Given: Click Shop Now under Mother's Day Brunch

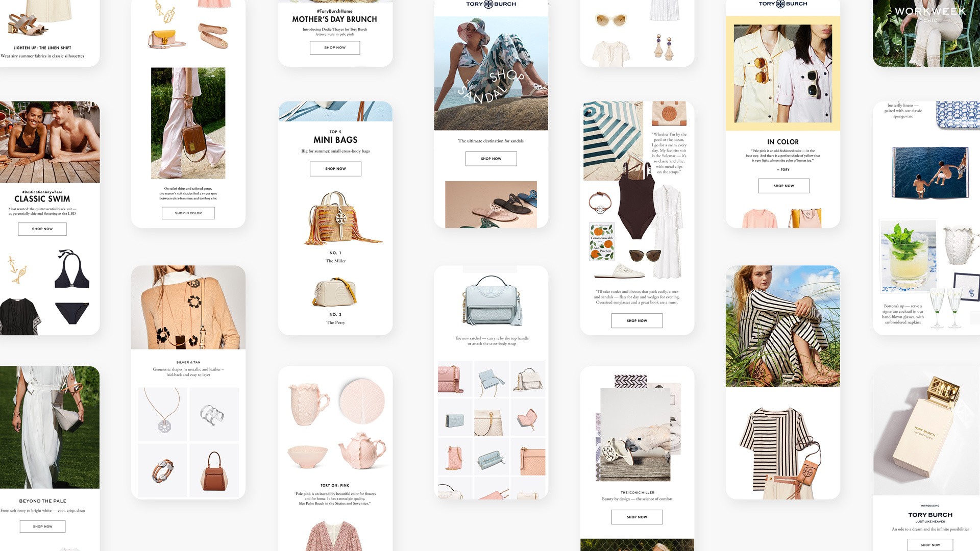Looking at the screenshot, I should (335, 48).
